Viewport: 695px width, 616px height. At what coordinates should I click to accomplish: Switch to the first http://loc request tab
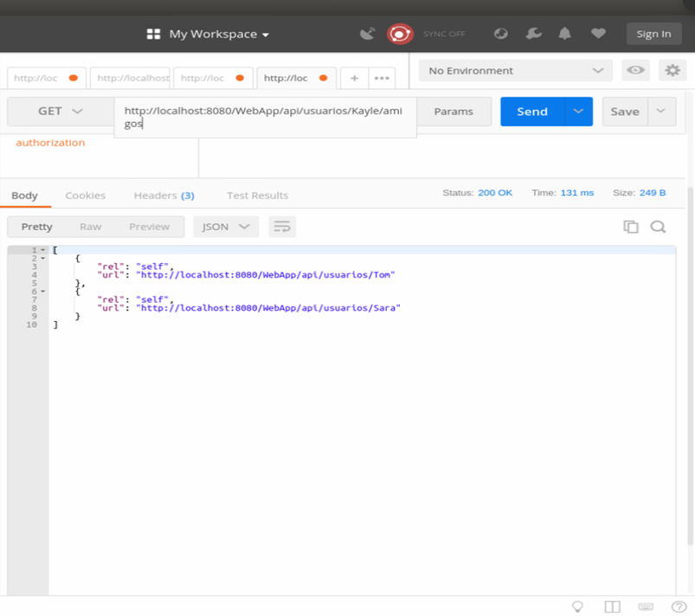46,78
